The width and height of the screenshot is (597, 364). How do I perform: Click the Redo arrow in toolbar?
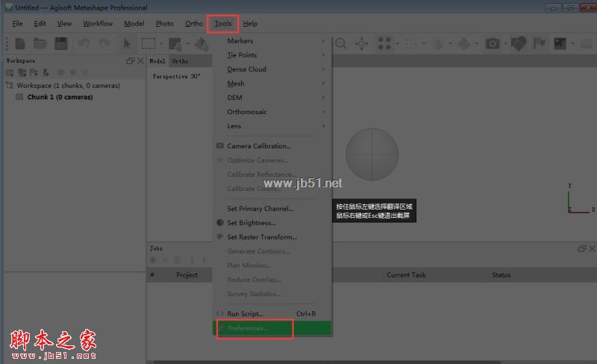pyautogui.click(x=104, y=44)
